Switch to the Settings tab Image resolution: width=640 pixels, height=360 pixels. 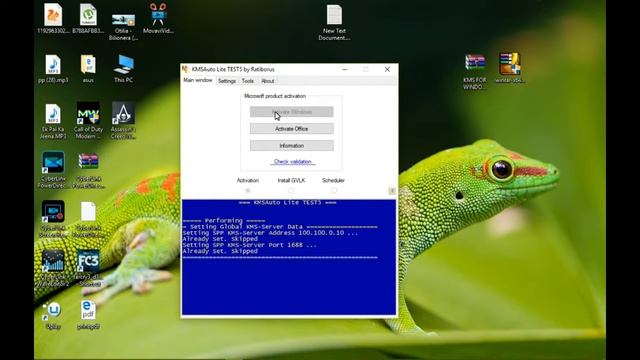pos(227,81)
